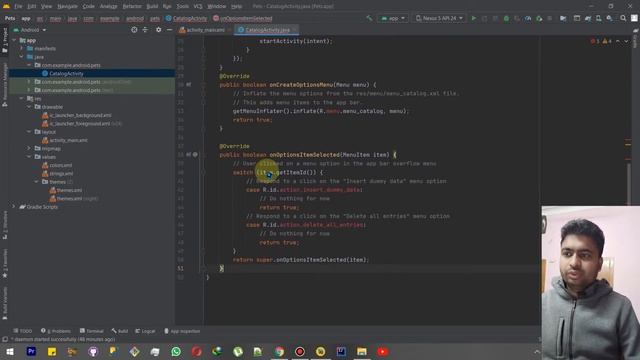Toggle the Resource Manager side tab
Image resolution: width=640 pixels, height=360 pixels.
[x=5, y=84]
